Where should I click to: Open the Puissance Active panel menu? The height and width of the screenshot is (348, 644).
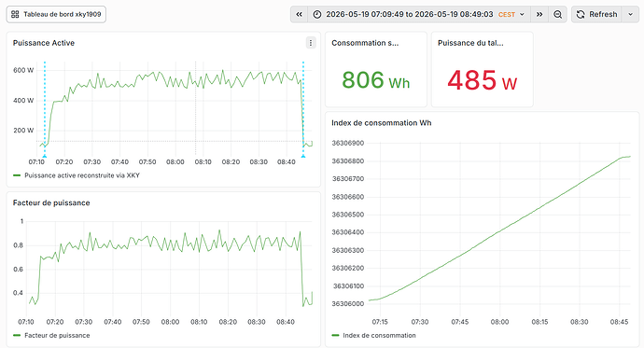311,43
